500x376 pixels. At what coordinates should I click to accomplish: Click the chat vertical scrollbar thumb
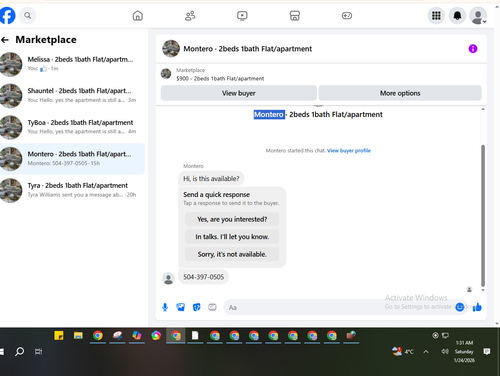tap(483, 216)
